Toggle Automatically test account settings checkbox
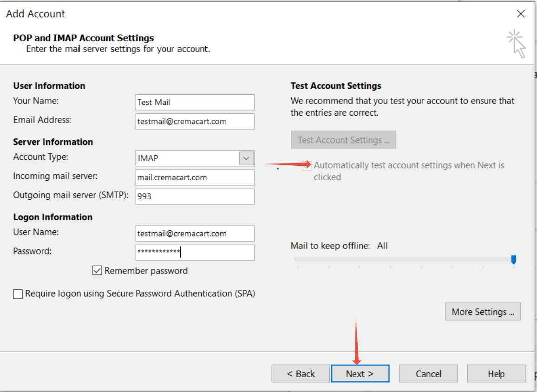 coord(307,165)
